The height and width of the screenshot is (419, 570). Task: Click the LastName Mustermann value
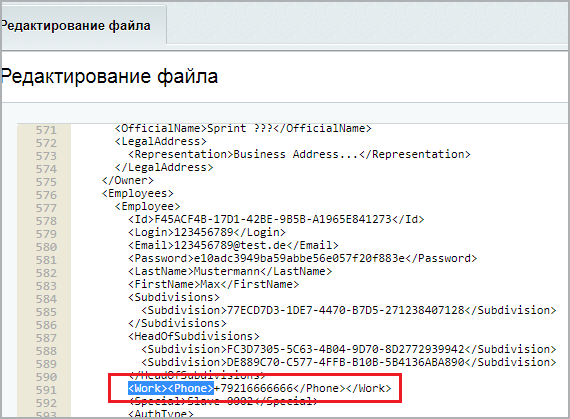(x=227, y=271)
